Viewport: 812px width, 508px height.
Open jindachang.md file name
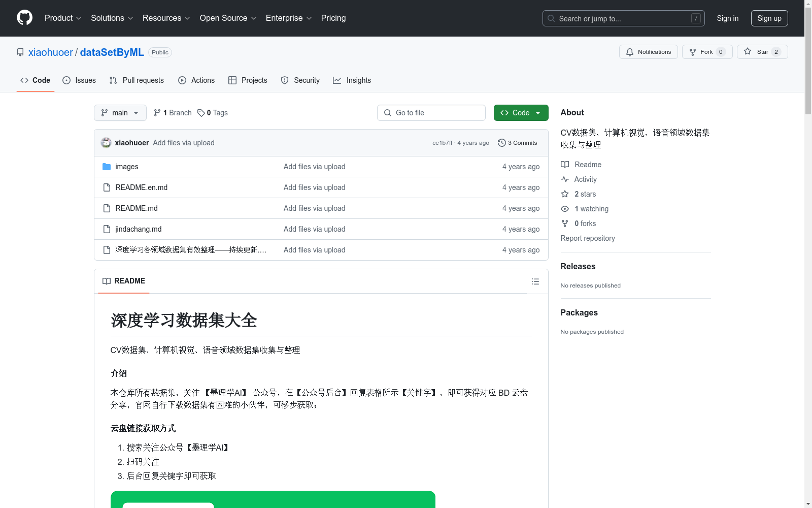139,229
